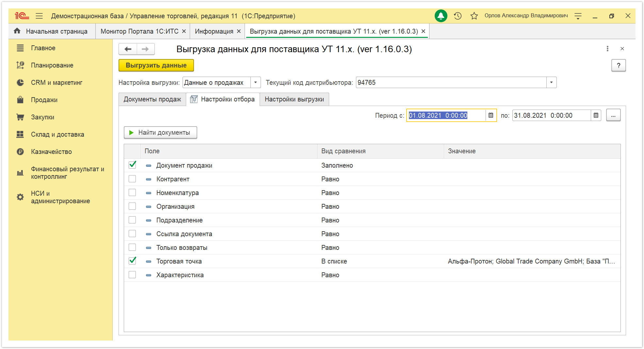The image size is (644, 349).
Task: Click the Номенклатура field name
Action: (177, 193)
